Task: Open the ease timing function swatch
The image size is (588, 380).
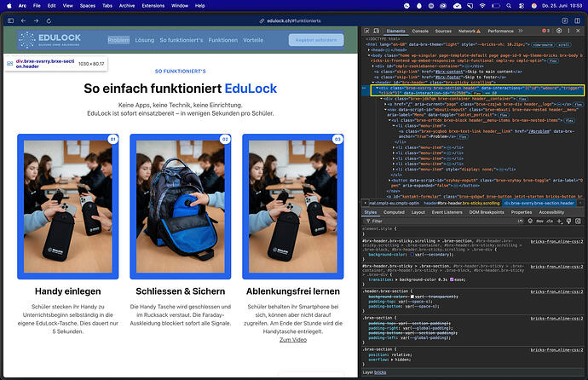Action: click(452, 279)
